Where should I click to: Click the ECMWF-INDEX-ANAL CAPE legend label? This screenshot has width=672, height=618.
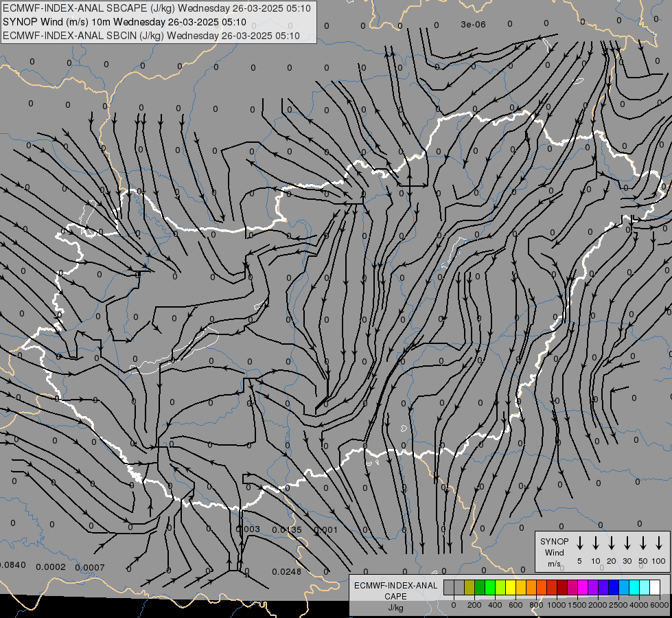pos(395,591)
